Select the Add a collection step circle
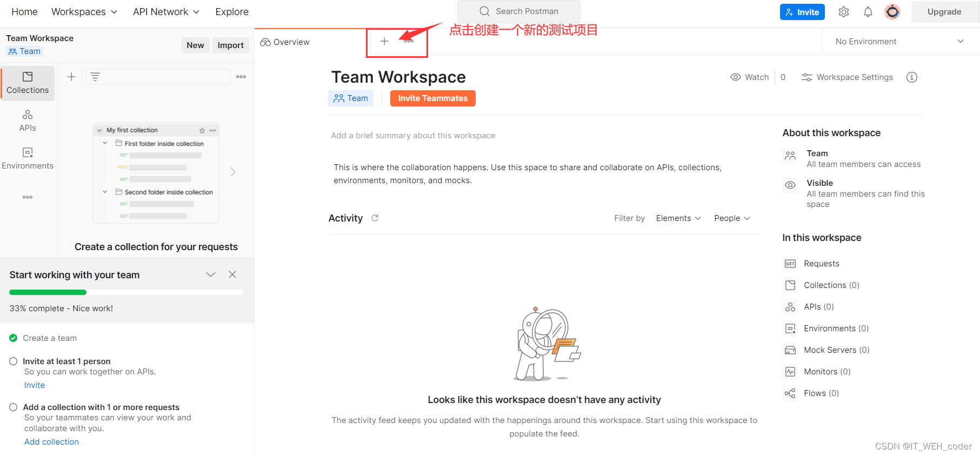This screenshot has height=456, width=980. pos(14,407)
